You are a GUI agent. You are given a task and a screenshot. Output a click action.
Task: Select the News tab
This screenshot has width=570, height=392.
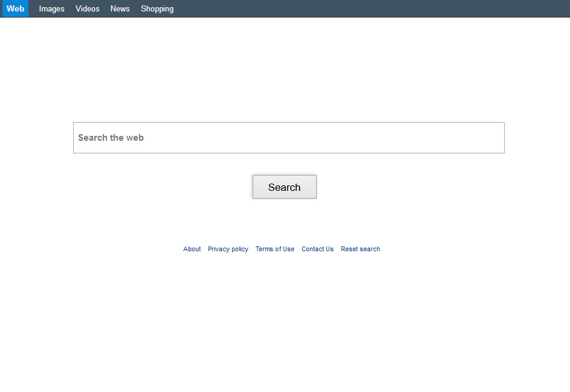click(x=120, y=8)
